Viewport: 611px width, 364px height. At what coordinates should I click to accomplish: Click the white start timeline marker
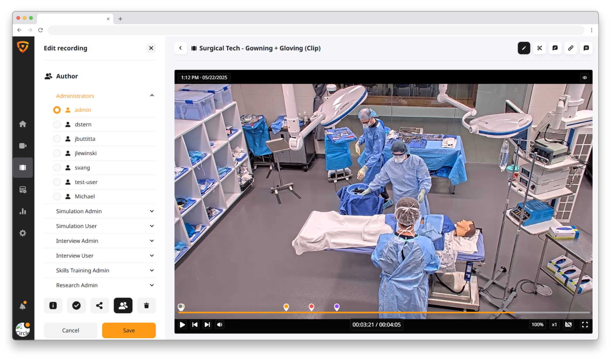click(x=181, y=307)
